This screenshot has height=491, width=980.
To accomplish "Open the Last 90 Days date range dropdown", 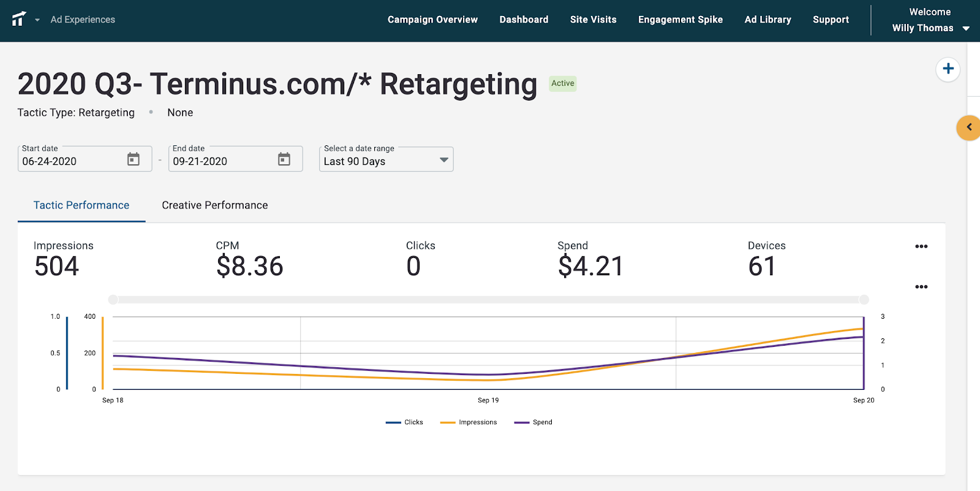I will [386, 159].
